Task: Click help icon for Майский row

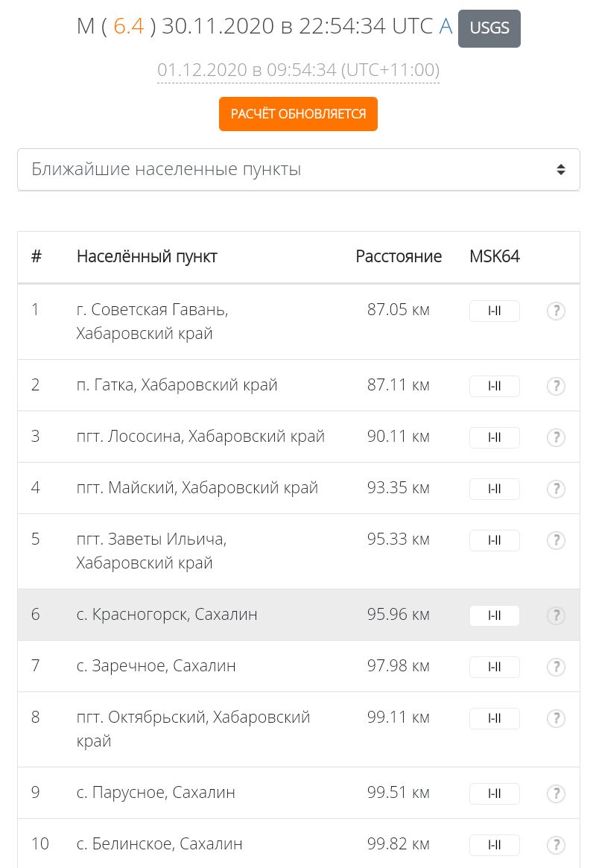Action: pyautogui.click(x=556, y=490)
